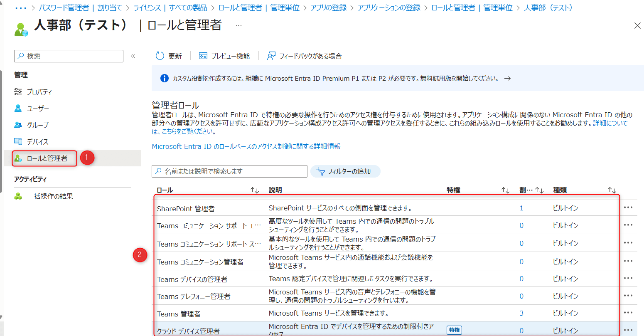
Task: Open the SharePoint 管理者 role
Action: 186,209
